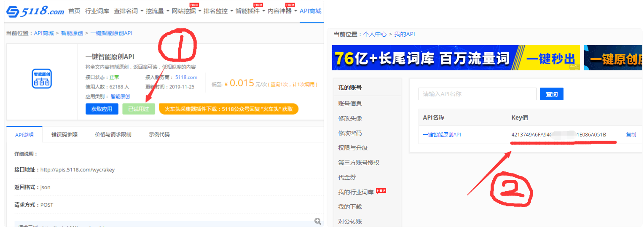Image resolution: width=644 pixels, height=227 pixels.
Task: Click the 复制 link to copy the key
Action: (x=631, y=135)
